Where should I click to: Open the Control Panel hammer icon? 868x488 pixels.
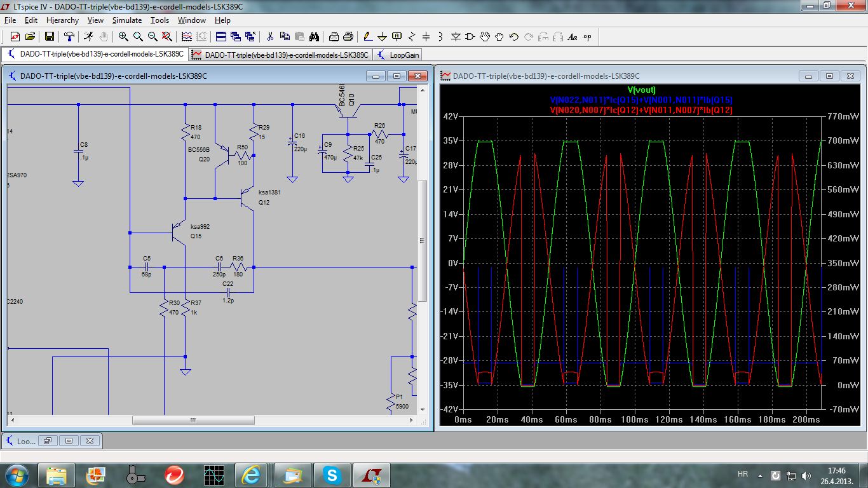(69, 36)
